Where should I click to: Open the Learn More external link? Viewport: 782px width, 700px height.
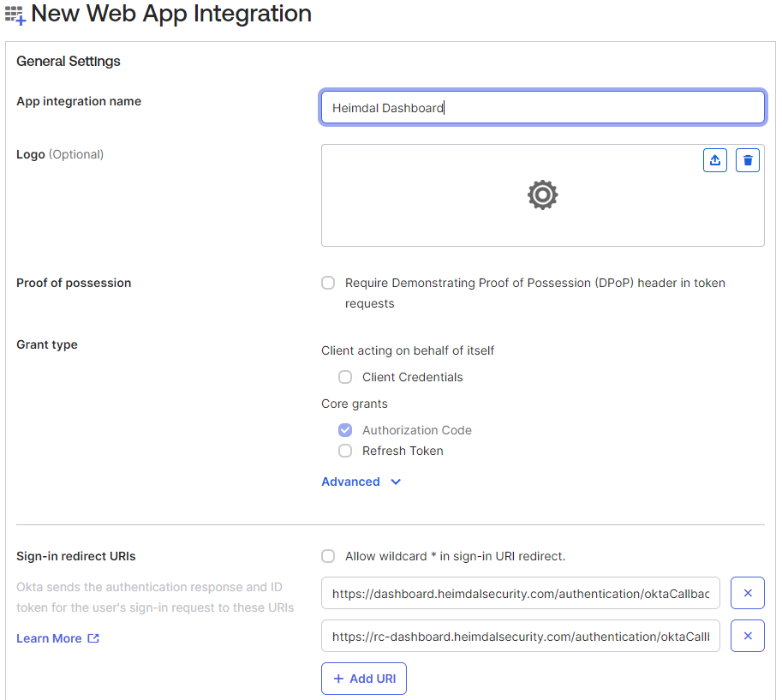click(58, 638)
